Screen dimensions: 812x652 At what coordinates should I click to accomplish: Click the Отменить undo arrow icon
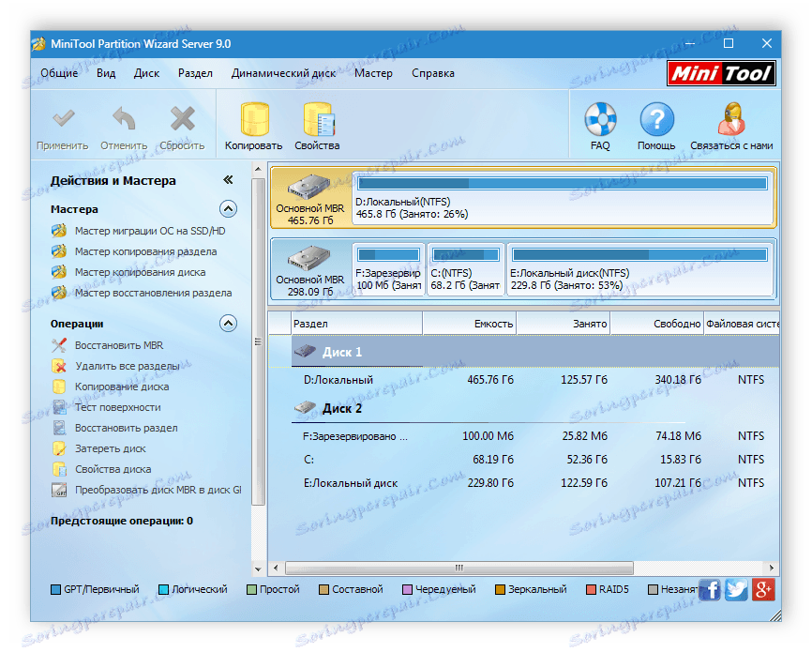125,119
